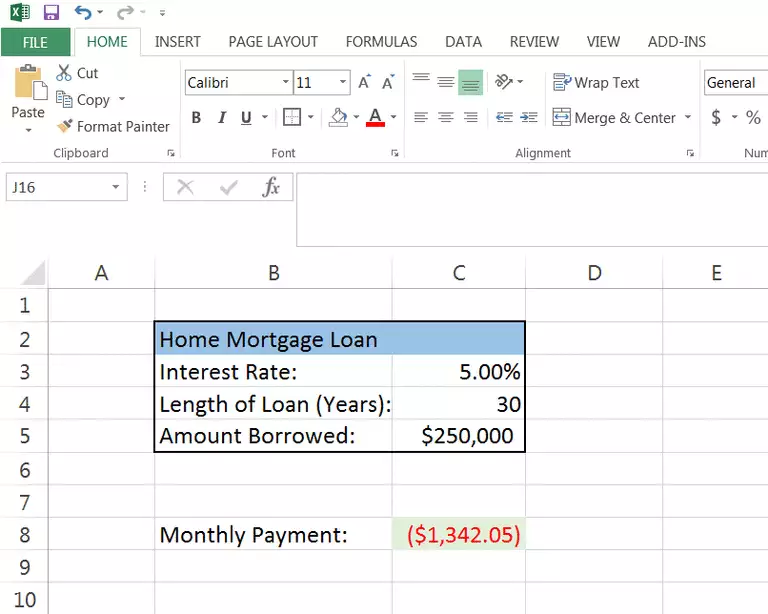Image resolution: width=768 pixels, height=614 pixels.
Task: Click the Format Painter brush icon
Action: [x=65, y=127]
